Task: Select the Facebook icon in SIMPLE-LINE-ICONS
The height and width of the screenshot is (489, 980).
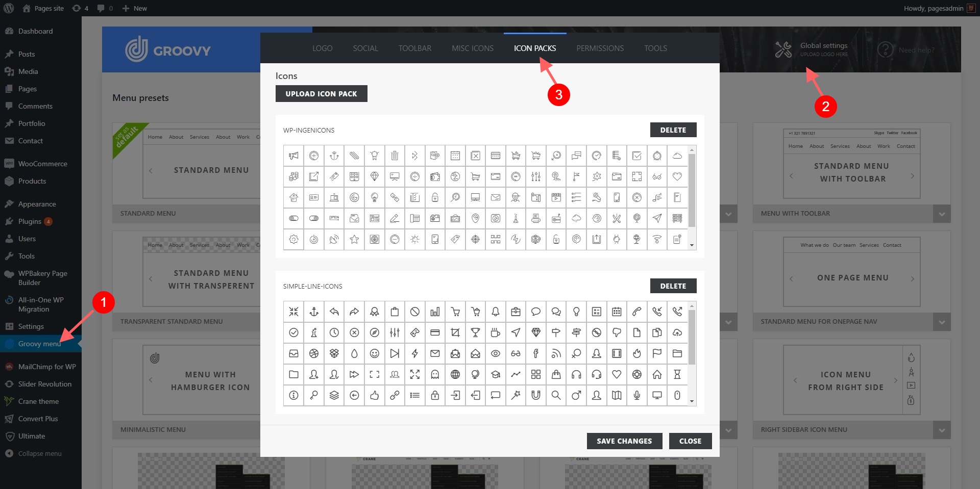Action: click(x=536, y=353)
